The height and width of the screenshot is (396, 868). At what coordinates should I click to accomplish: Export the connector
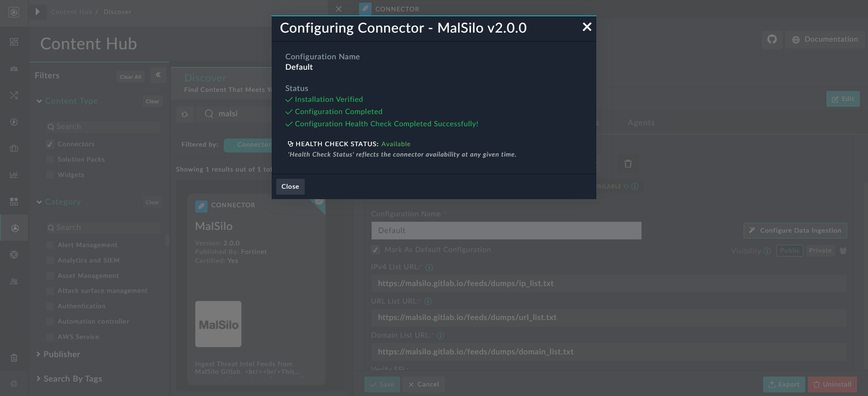point(784,384)
